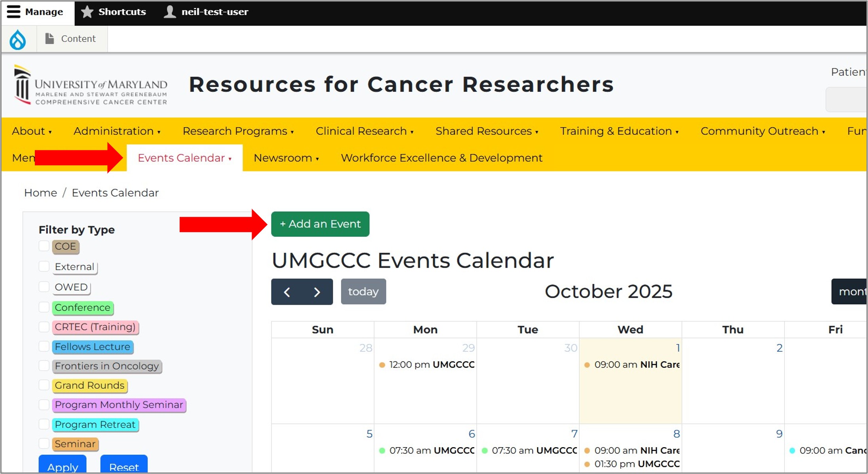Advance to next month arrow
This screenshot has width=868, height=474.
click(317, 292)
